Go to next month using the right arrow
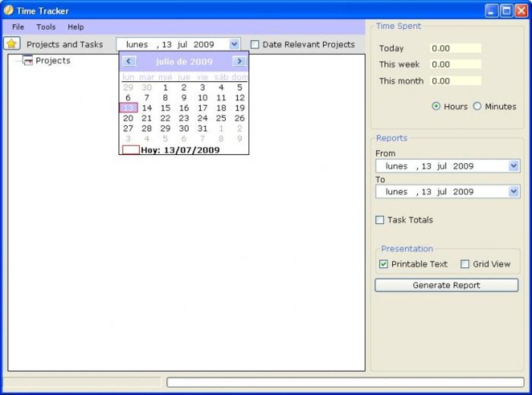Screen dimensions: 532x395 tap(239, 61)
